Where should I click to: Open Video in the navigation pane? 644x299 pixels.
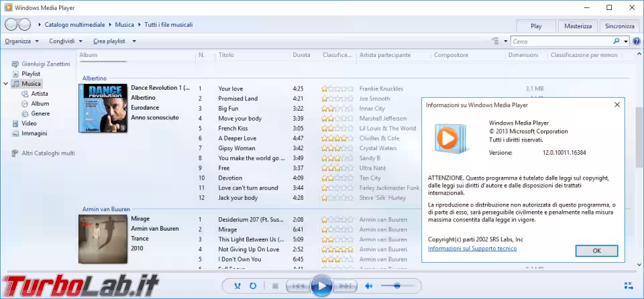[x=24, y=123]
